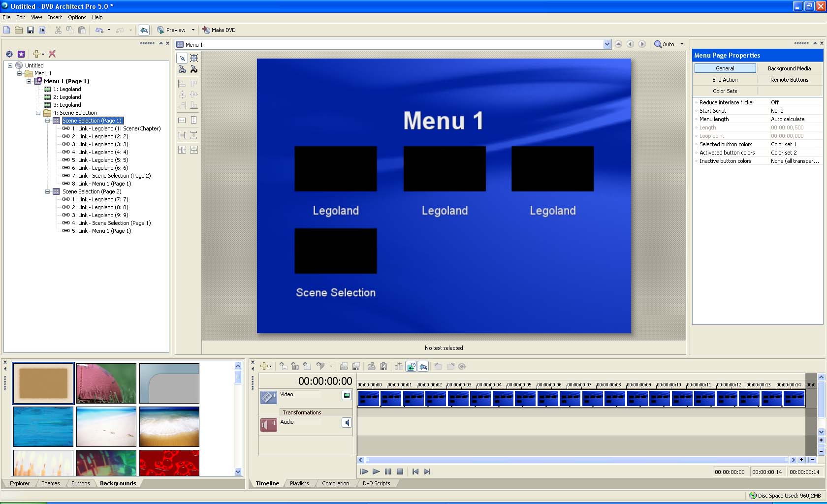Switch to the Explorer tab

tap(20, 483)
